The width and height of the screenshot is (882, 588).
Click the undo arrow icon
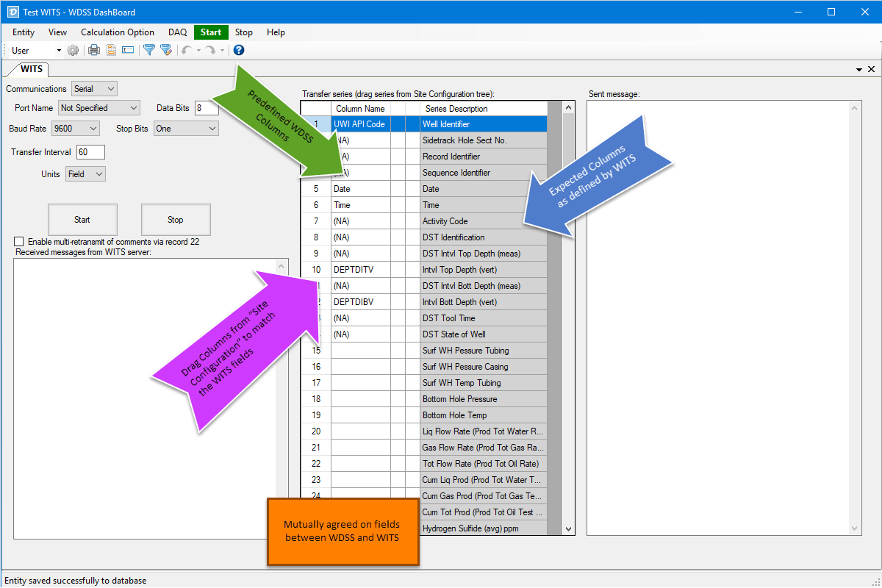pos(187,50)
